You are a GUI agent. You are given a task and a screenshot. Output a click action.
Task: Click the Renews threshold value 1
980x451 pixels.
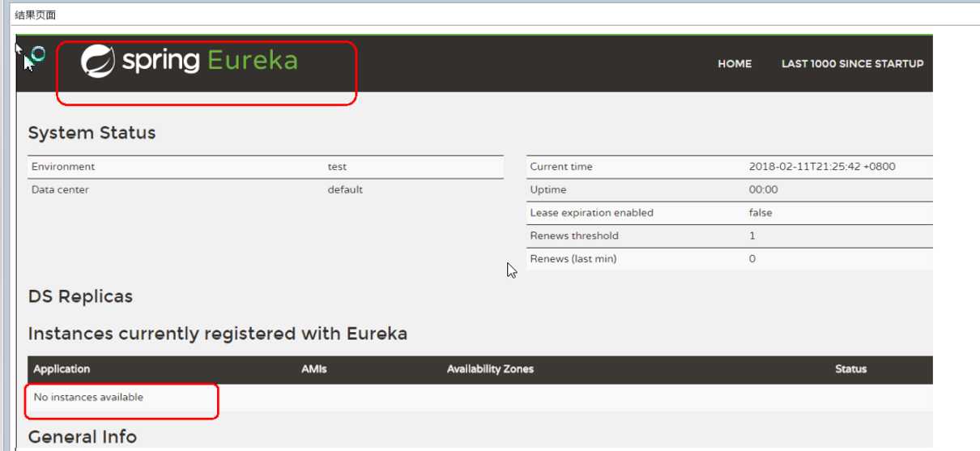(x=752, y=236)
